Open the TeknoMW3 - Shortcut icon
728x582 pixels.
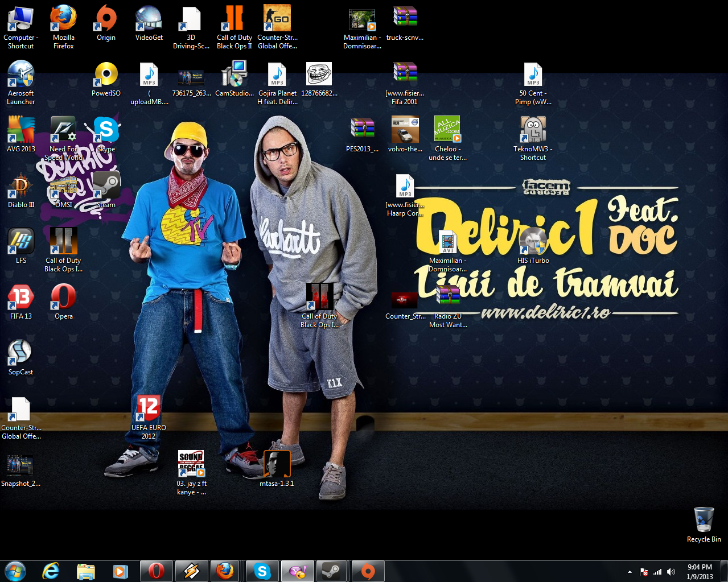[533, 138]
